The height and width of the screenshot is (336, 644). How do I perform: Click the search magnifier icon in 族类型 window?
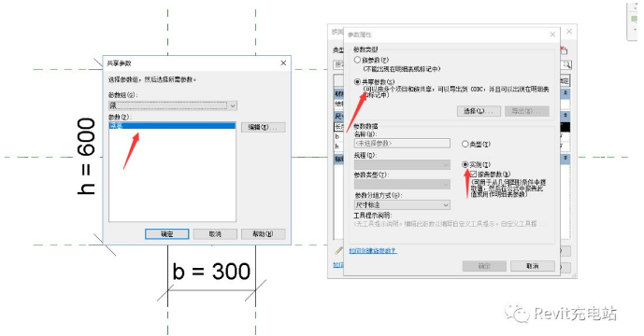566,64
